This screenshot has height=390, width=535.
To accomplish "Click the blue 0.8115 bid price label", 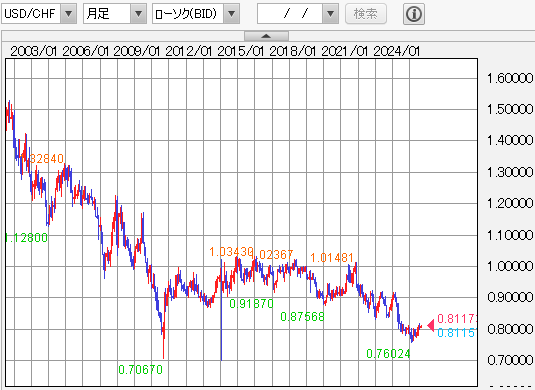I will (456, 333).
